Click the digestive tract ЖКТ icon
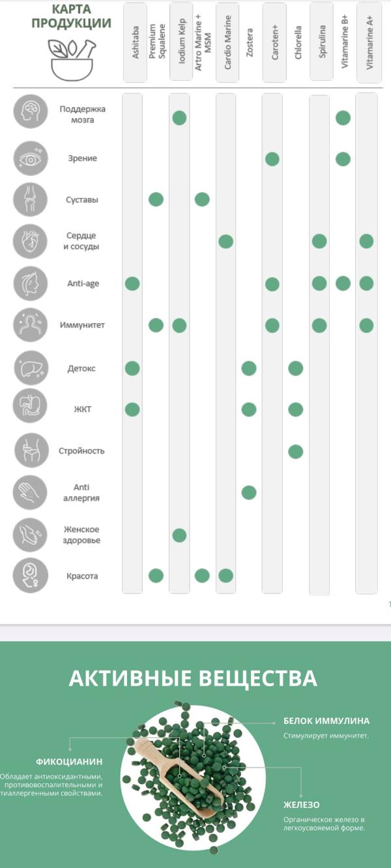Image resolution: width=391 pixels, height=868 pixels. pyautogui.click(x=31, y=409)
